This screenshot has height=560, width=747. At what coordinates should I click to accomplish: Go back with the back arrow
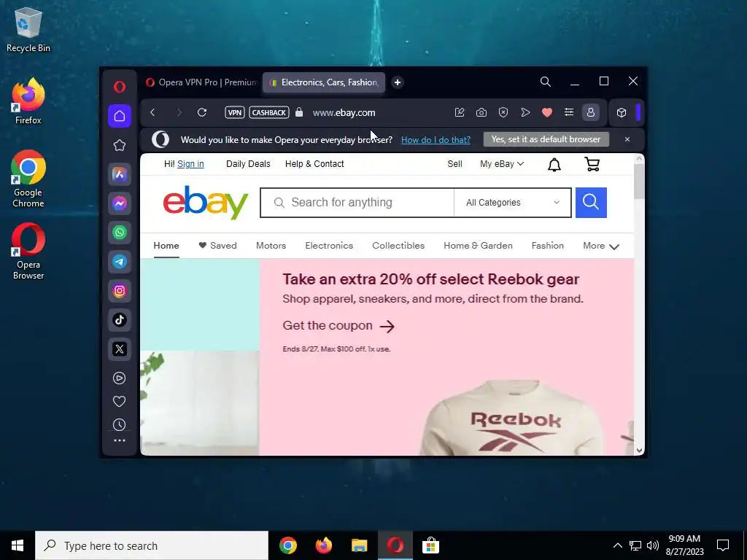point(152,112)
